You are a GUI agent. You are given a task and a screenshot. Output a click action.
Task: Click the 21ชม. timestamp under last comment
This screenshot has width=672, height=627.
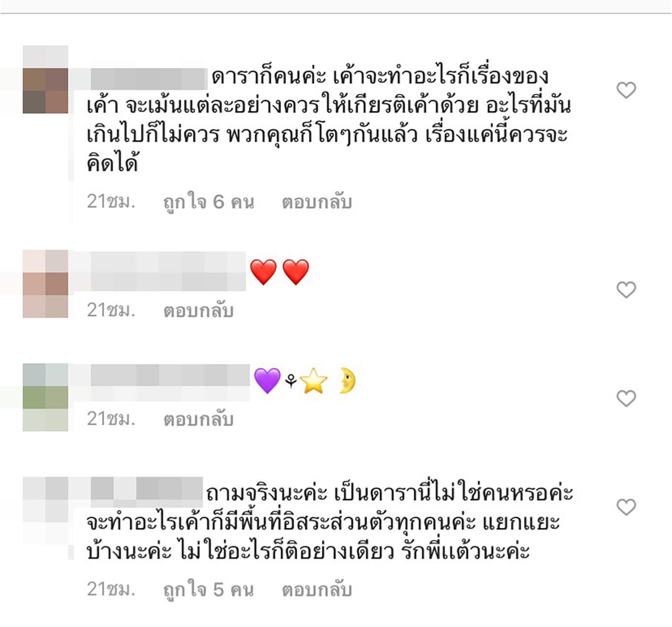111,589
